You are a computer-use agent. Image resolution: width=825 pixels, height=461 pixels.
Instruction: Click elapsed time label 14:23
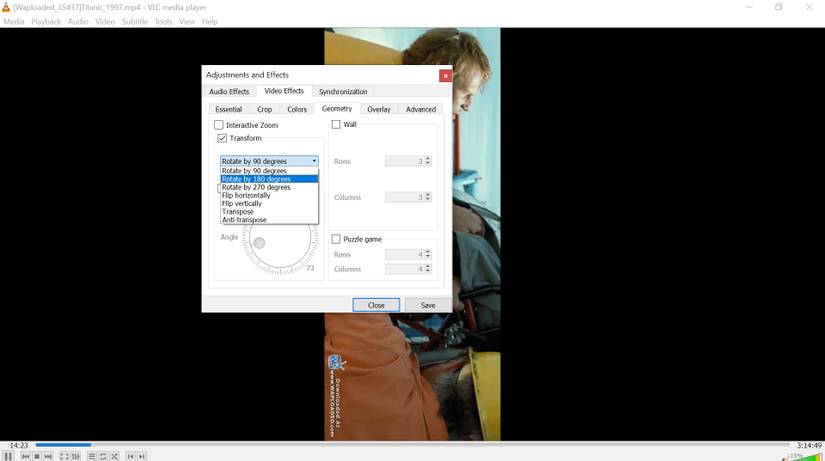pos(18,445)
